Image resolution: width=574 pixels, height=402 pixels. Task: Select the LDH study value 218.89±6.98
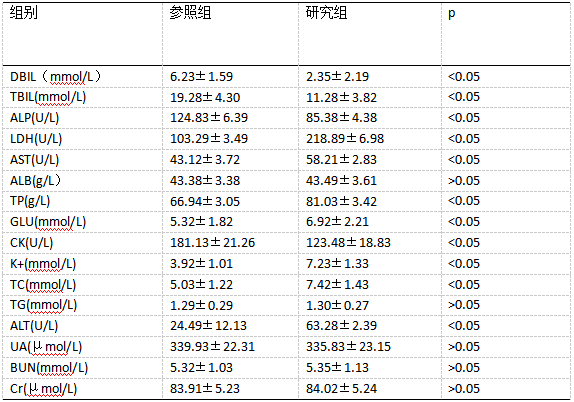click(x=345, y=139)
